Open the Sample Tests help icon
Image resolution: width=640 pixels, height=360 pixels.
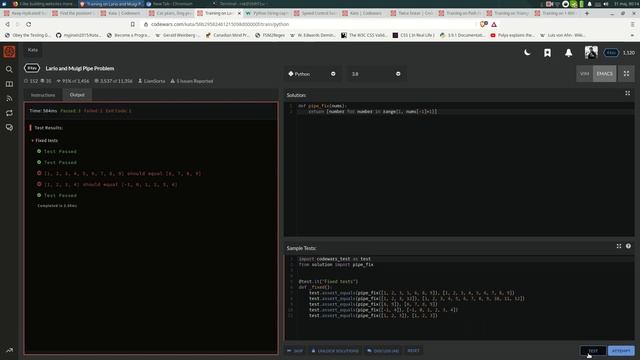click(628, 246)
